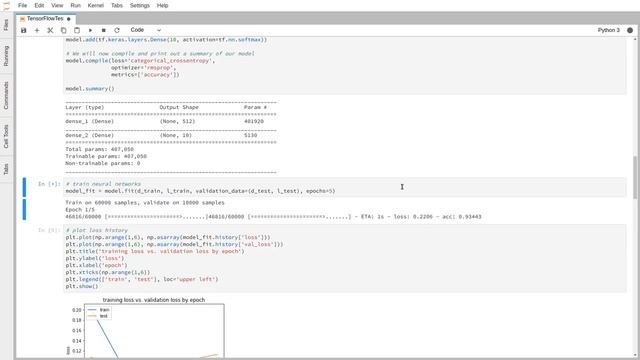Restart the kernel refresh icon
Screen dimensions: 640x360
(x=117, y=30)
